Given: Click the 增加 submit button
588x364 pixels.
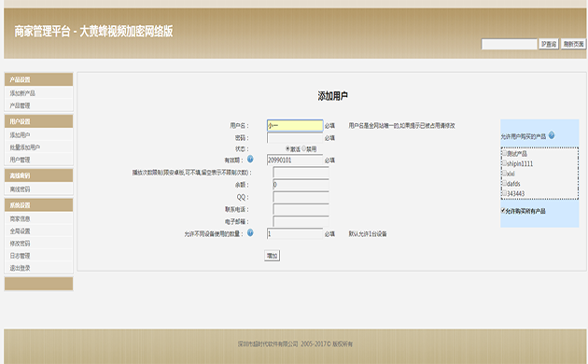Looking at the screenshot, I should [x=272, y=256].
